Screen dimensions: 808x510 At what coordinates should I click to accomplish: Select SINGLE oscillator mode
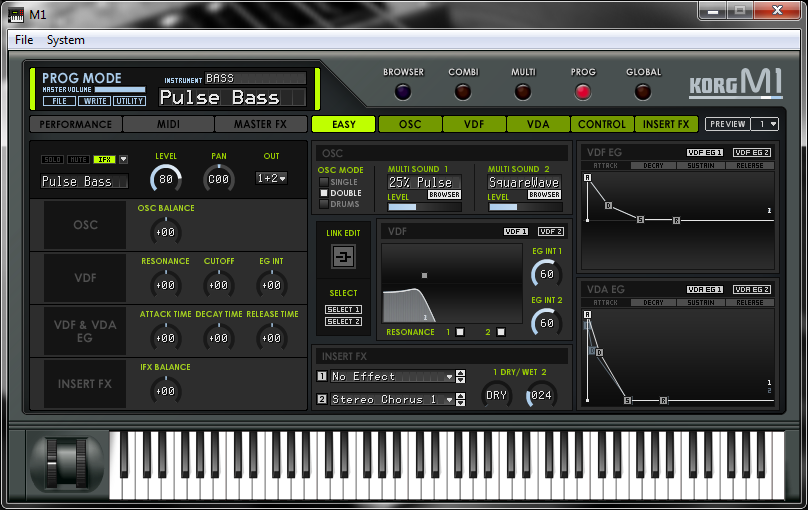324,182
